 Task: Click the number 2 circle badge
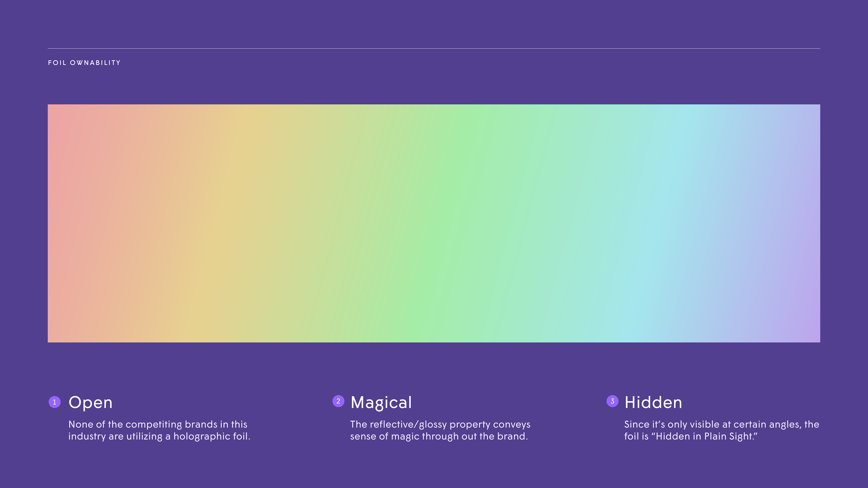click(338, 401)
